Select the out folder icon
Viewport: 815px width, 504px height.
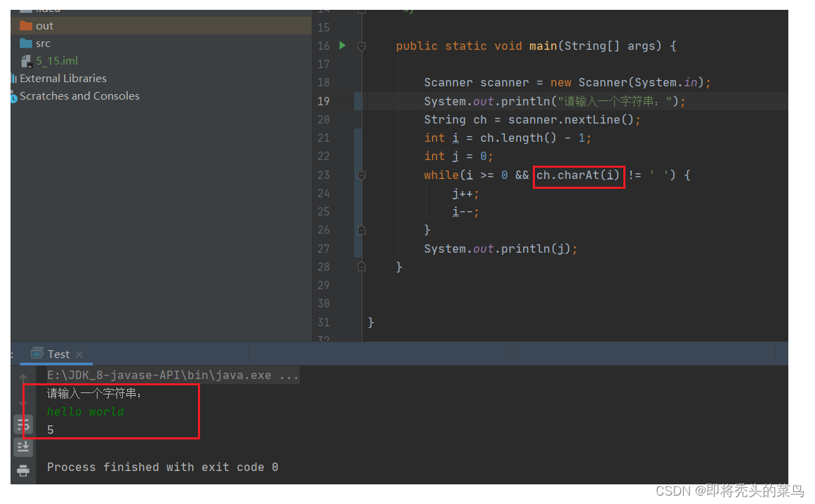point(26,25)
